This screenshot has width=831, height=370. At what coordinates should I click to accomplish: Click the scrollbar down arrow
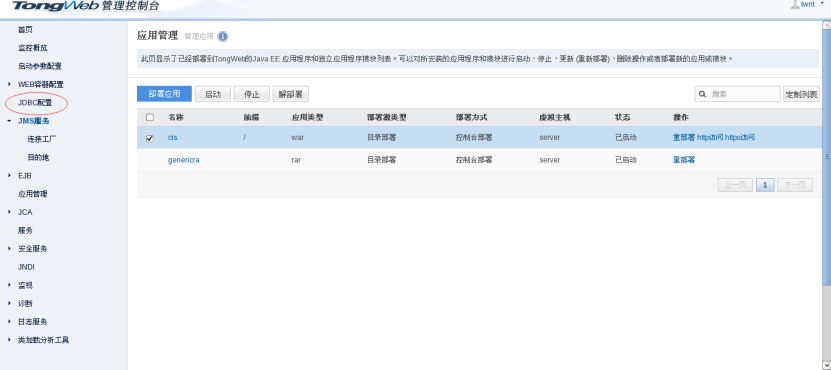pyautogui.click(x=826, y=366)
